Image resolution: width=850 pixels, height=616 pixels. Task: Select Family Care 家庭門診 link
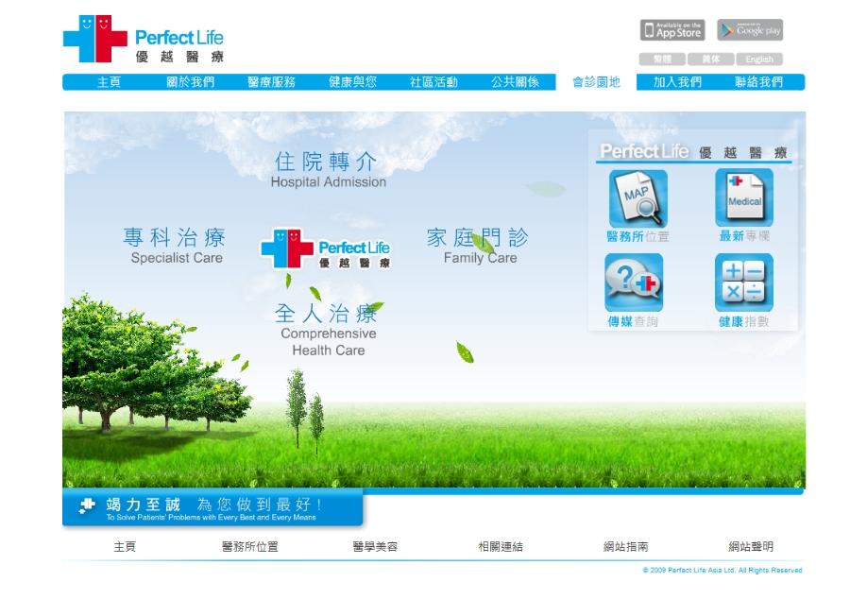click(x=478, y=246)
